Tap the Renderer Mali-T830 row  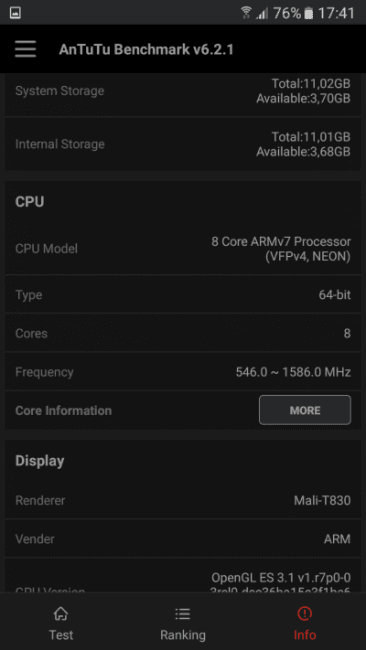point(183,500)
